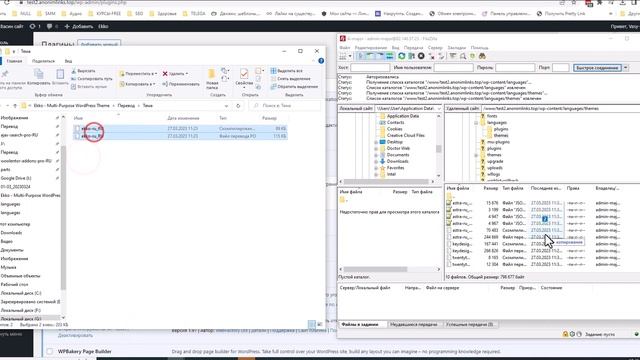Click the Добавить item in WordPress admin bar
The image size is (640, 360).
(79, 27)
